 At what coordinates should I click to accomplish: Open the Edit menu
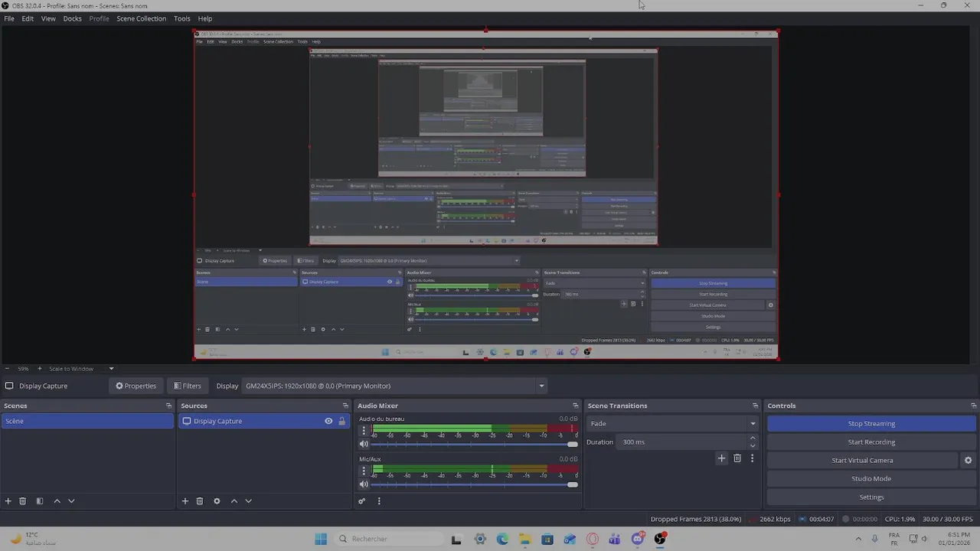28,18
